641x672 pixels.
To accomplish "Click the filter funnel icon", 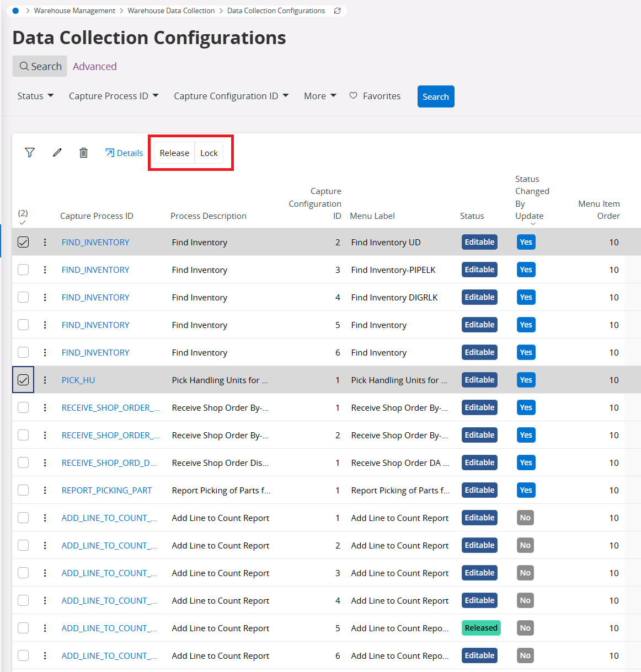I will tap(30, 153).
